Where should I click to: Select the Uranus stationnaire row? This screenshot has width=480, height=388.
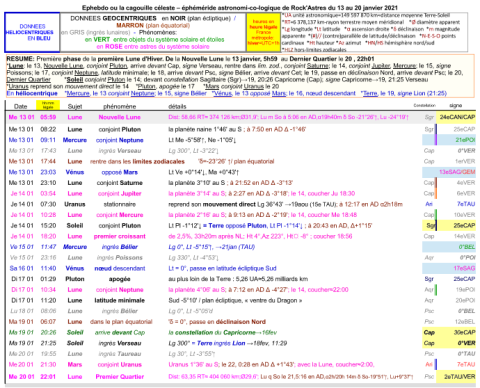(240, 204)
